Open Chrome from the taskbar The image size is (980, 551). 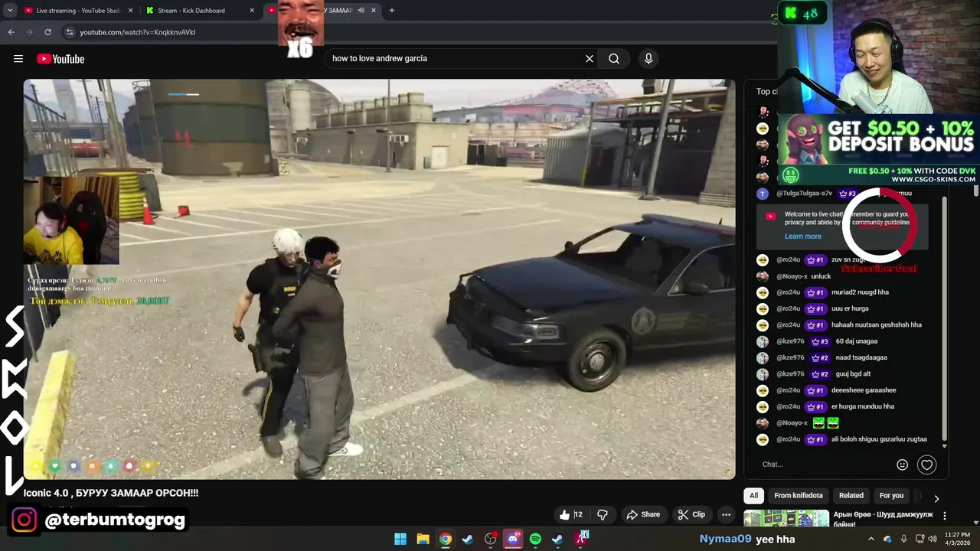coord(446,540)
